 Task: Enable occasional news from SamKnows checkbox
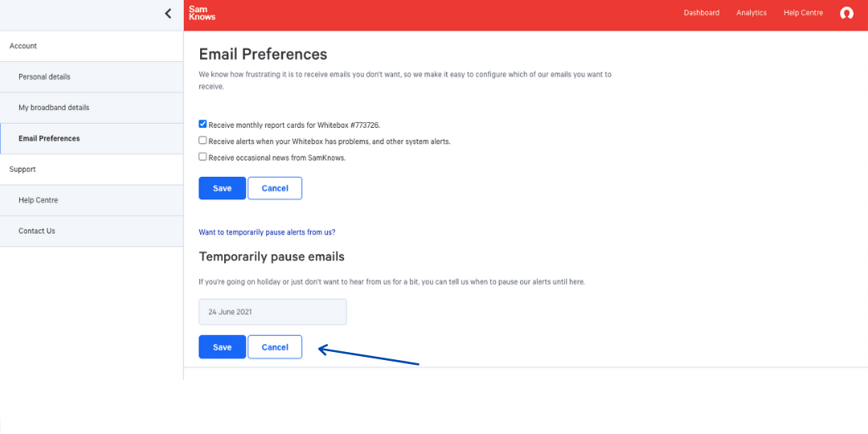203,157
